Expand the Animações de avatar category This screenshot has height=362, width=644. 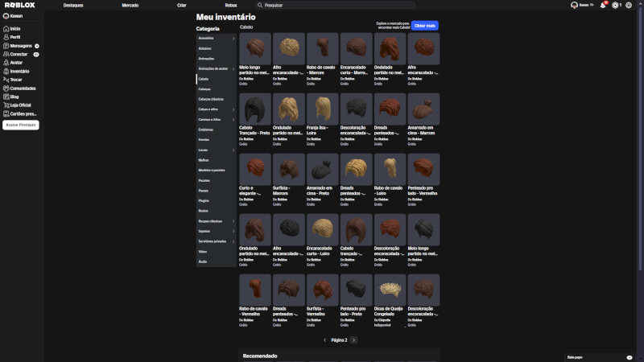click(217, 68)
